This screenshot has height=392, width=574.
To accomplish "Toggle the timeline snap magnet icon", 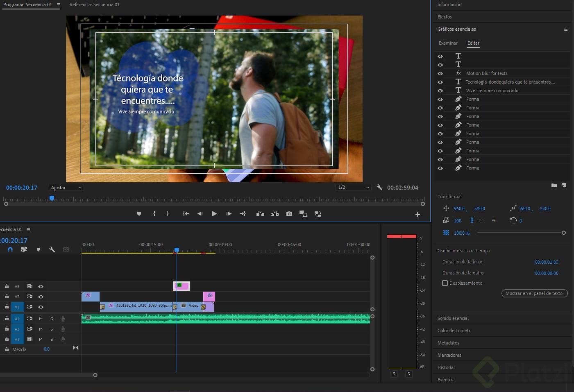I will point(10,249).
